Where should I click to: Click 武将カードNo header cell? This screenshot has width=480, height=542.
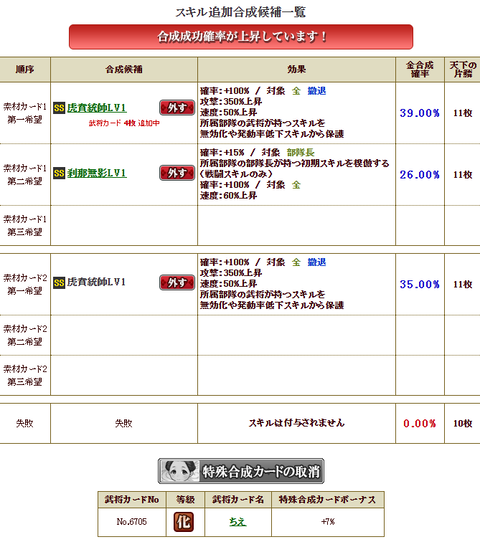[x=132, y=499]
